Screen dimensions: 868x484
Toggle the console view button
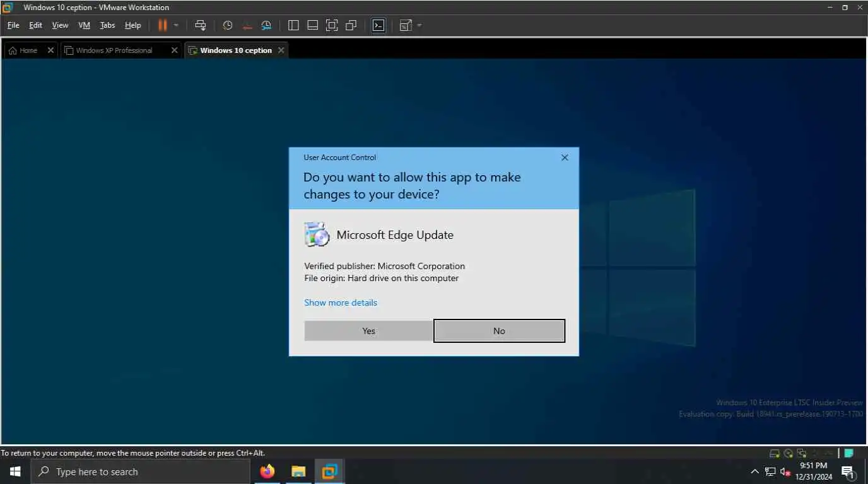point(378,25)
